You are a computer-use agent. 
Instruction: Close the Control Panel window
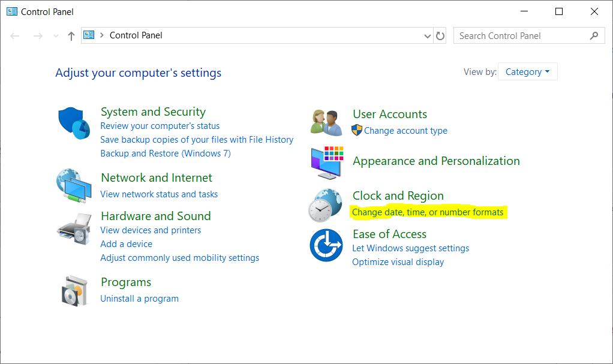coord(594,11)
